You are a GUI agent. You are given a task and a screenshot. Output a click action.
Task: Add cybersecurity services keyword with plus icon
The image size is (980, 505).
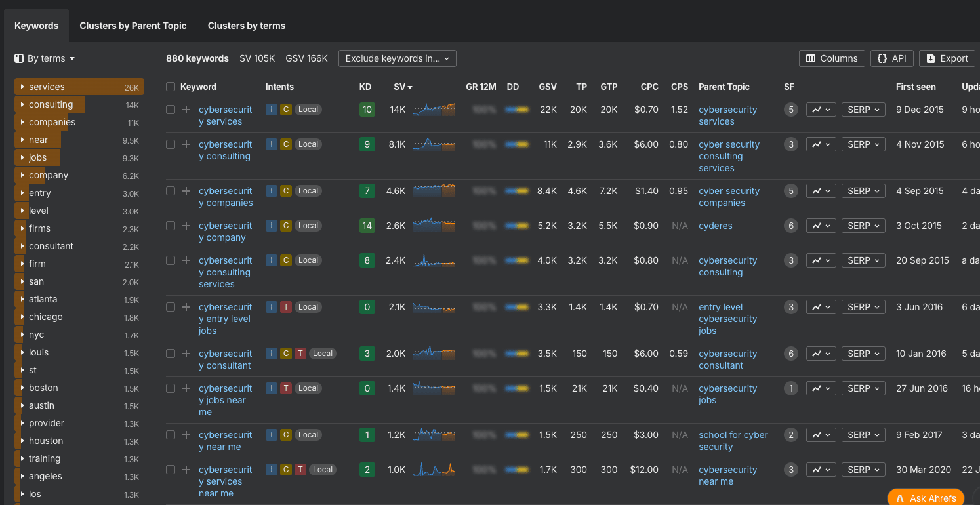pos(186,110)
